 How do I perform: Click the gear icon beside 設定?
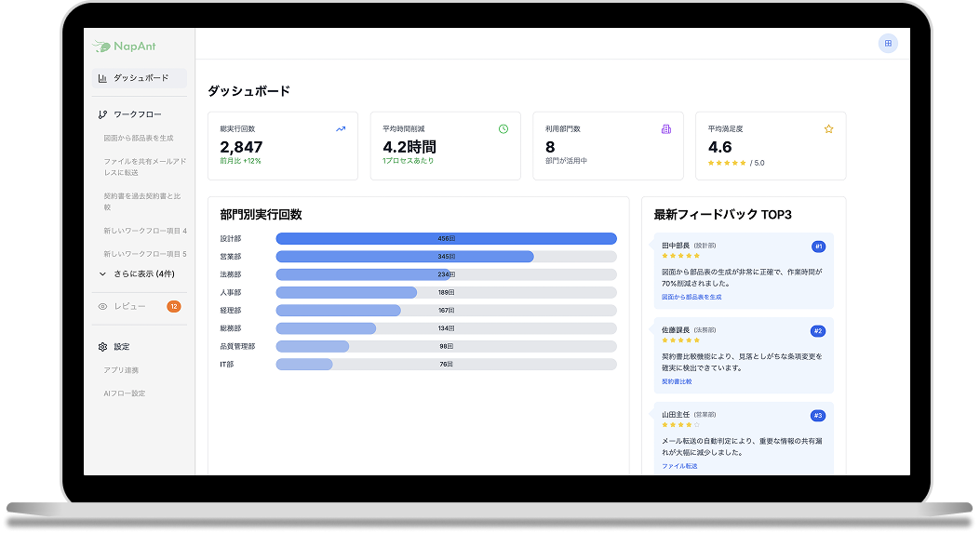point(102,347)
